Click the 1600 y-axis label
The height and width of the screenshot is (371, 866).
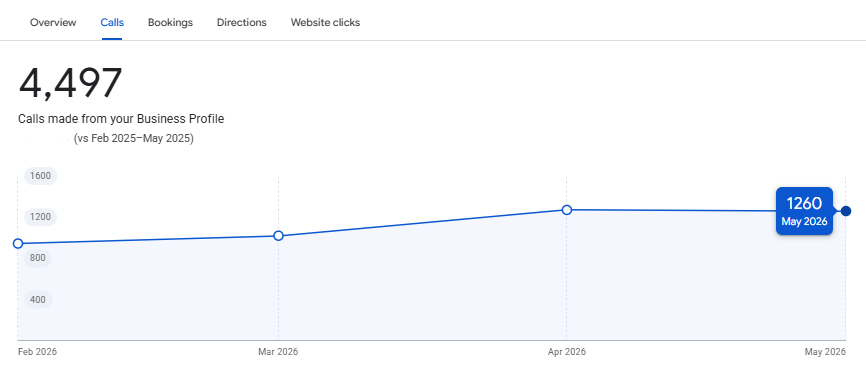(40, 176)
